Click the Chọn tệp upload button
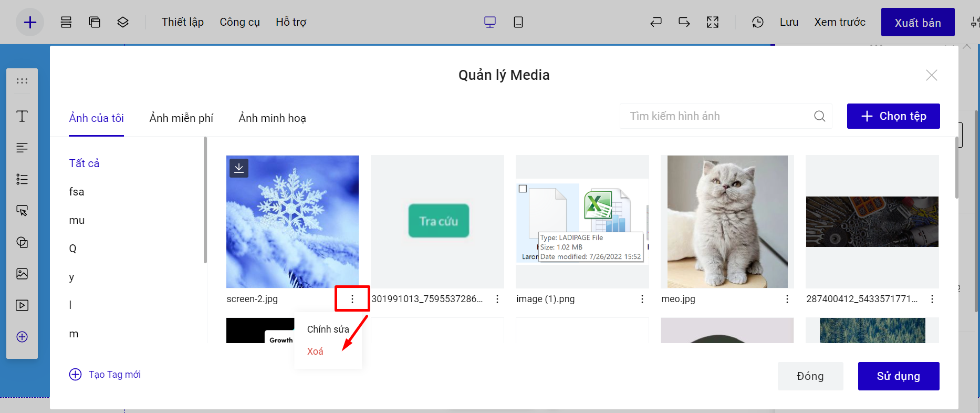980x413 pixels. [893, 116]
